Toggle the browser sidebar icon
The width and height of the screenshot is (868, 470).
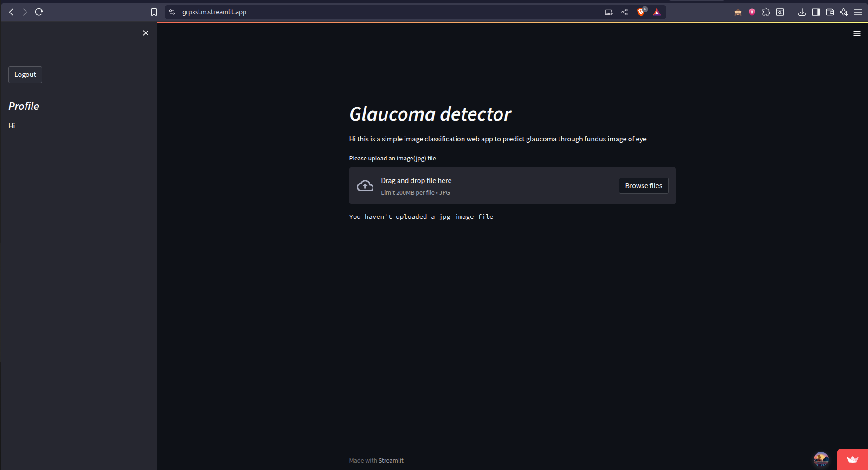(816, 12)
